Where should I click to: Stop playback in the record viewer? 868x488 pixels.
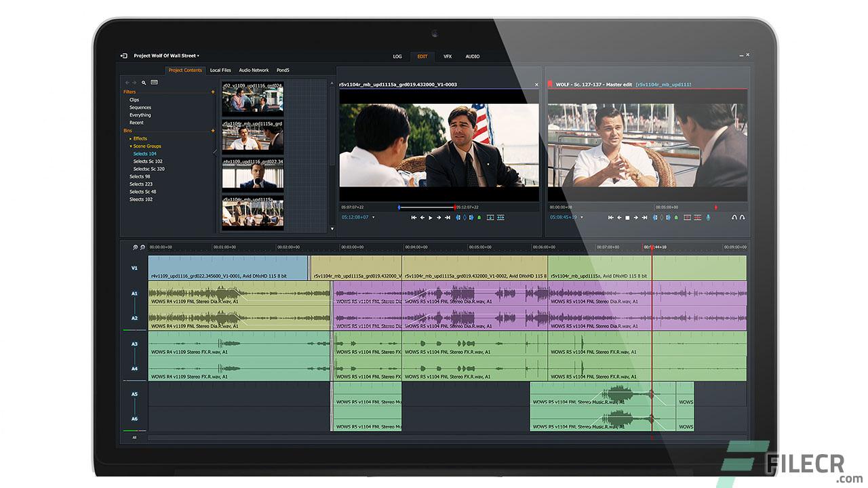click(x=627, y=218)
